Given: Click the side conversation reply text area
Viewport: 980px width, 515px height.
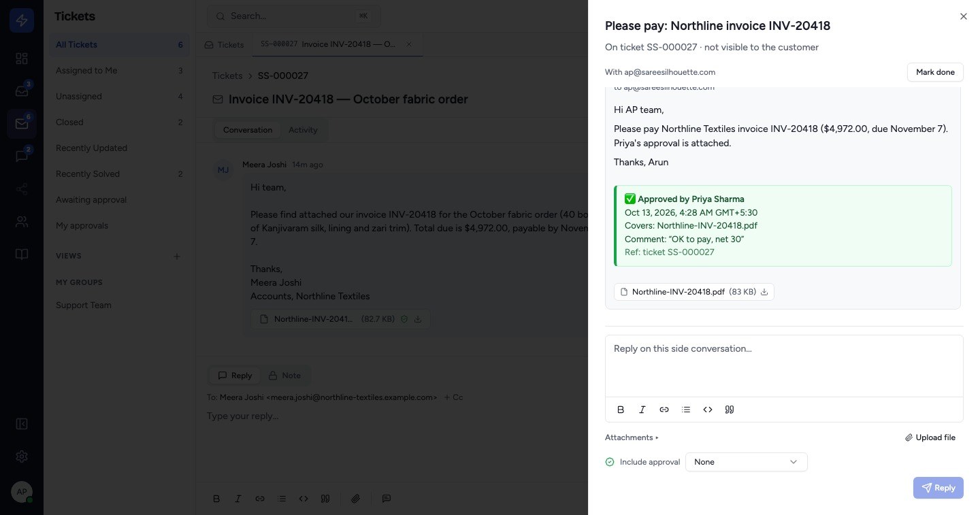Looking at the screenshot, I should [x=784, y=366].
